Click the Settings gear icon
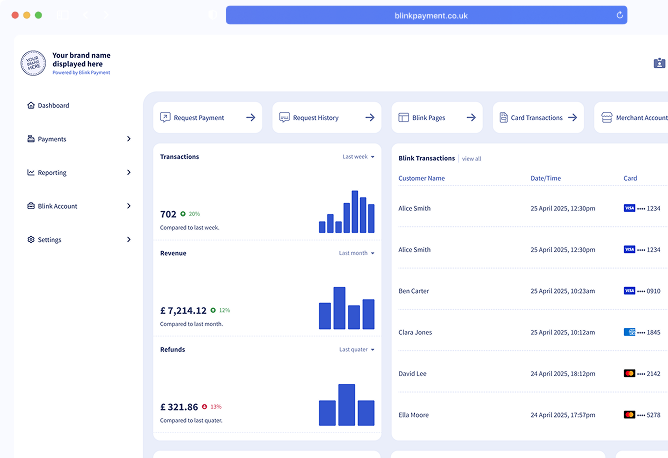The image size is (668, 458). point(31,239)
